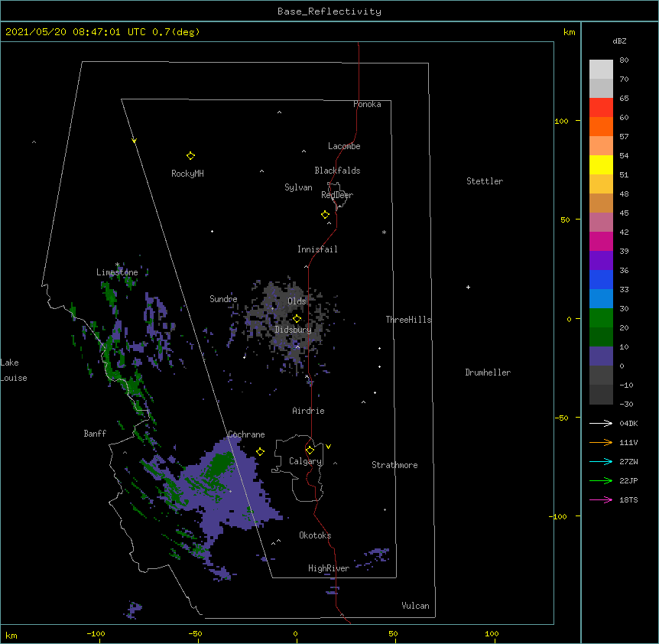Click the Blackfalds town label

coord(337,171)
